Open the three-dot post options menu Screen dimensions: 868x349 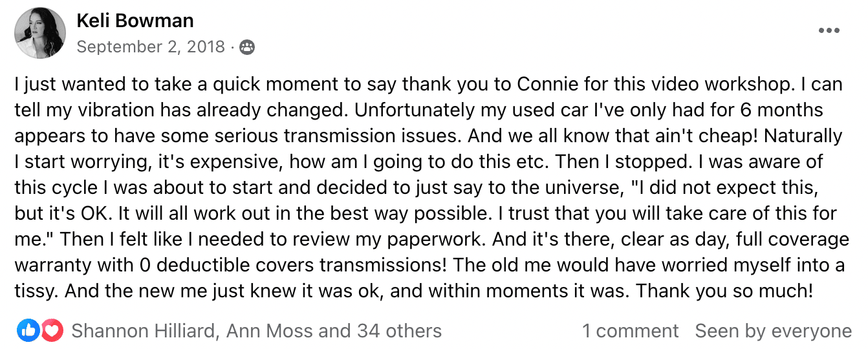point(829,30)
